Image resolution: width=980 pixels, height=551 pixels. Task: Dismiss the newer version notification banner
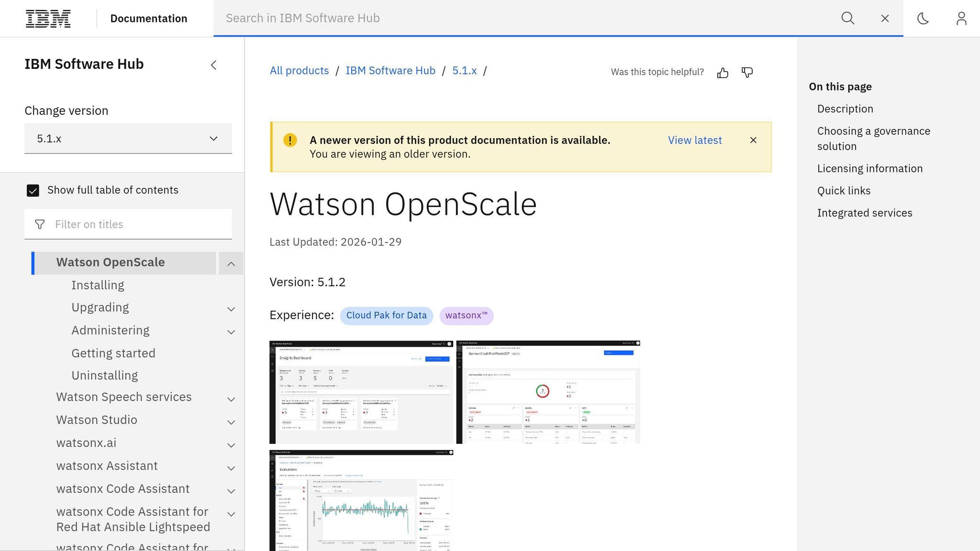753,140
